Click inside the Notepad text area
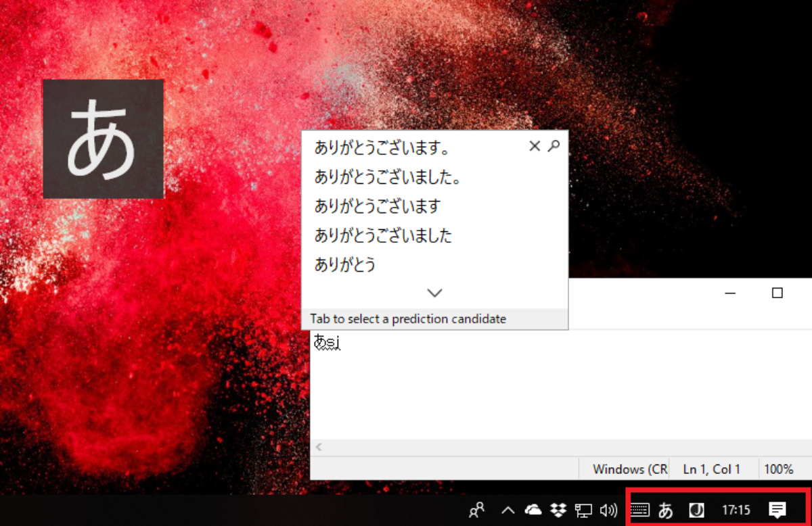The height and width of the screenshot is (526, 812). coord(561,385)
